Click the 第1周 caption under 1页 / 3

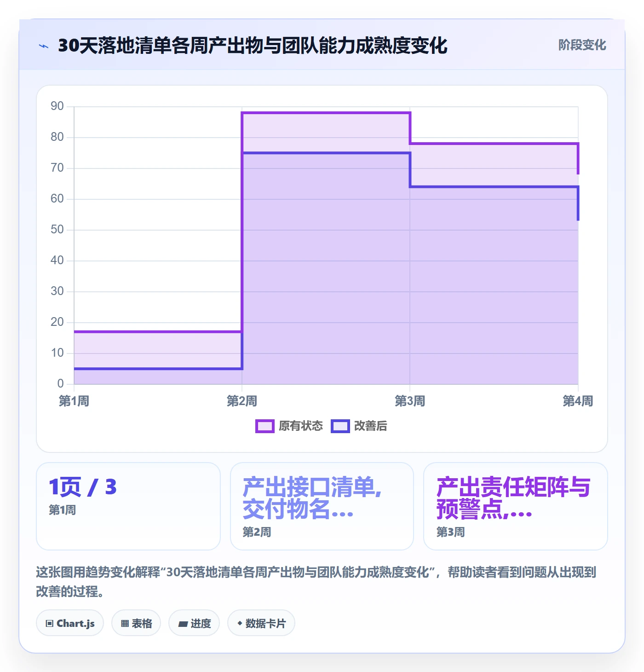pos(63,510)
